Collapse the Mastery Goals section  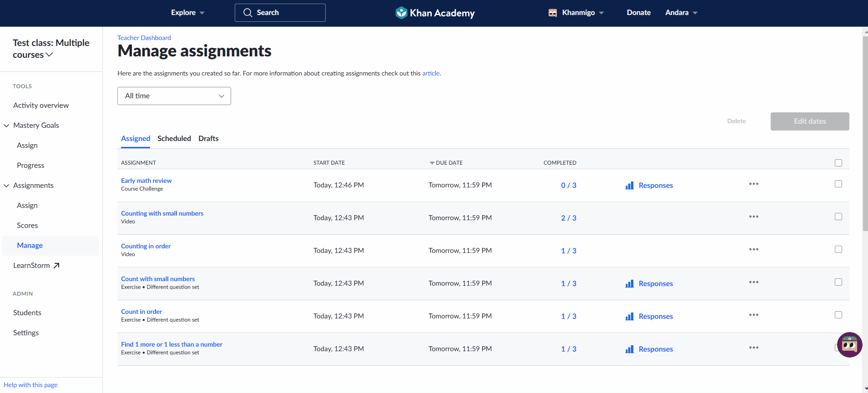[x=6, y=126]
